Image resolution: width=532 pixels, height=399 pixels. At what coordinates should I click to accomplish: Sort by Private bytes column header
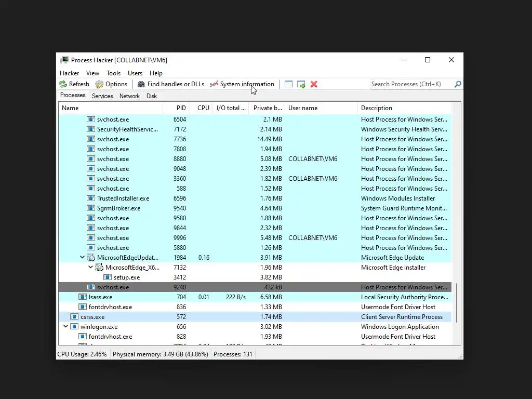click(x=267, y=108)
